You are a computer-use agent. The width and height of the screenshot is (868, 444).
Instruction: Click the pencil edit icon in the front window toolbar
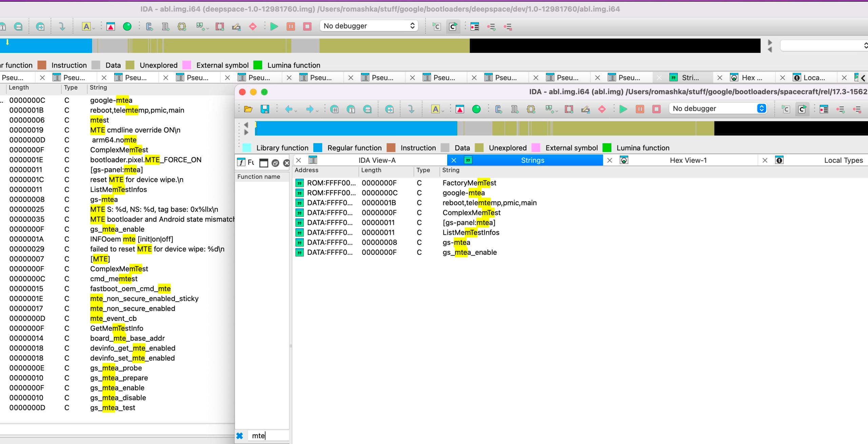[x=586, y=109]
